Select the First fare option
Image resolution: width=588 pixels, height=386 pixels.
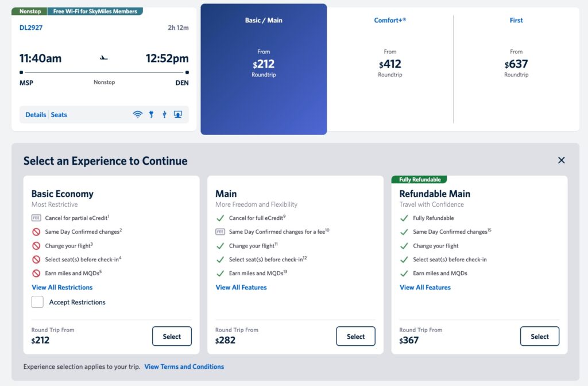pyautogui.click(x=516, y=70)
